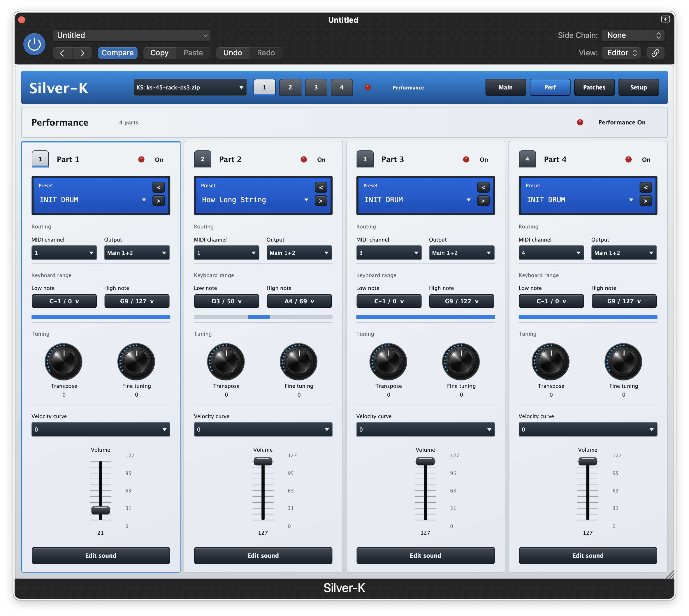
Task: Select part tab 3 in header
Action: [316, 87]
